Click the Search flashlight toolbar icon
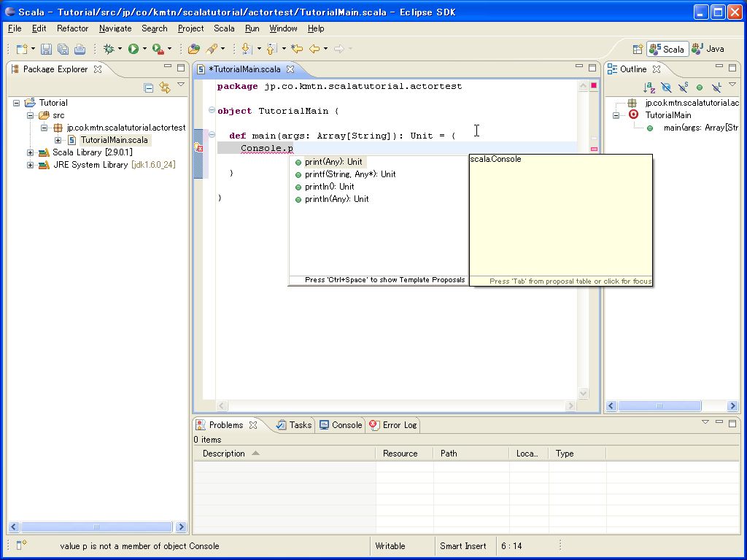Image resolution: width=747 pixels, height=560 pixels. coord(212,49)
